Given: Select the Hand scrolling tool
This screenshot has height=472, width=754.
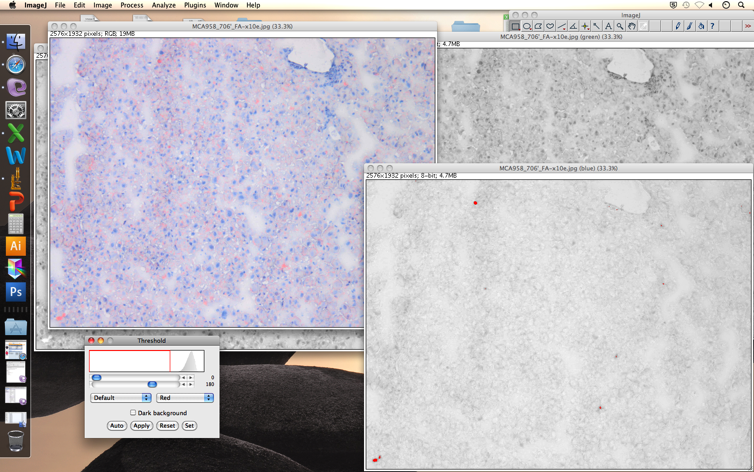Looking at the screenshot, I should pos(632,26).
